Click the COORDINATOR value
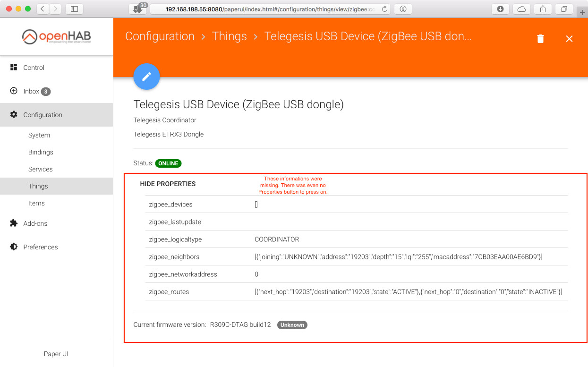 pos(277,239)
